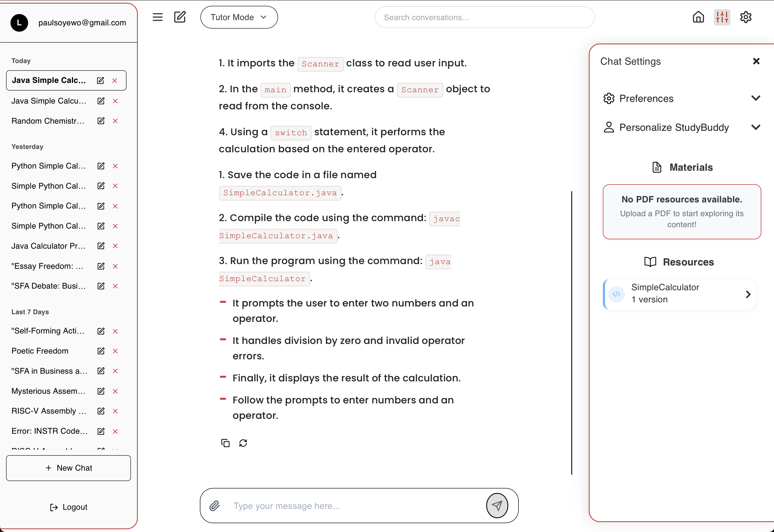Rename the Random Chemistr… conversation
Image resolution: width=774 pixels, height=532 pixels.
click(101, 121)
